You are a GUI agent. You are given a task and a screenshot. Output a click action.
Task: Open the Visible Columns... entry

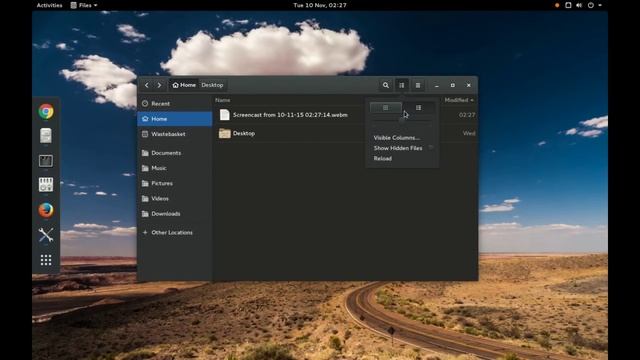coord(396,138)
